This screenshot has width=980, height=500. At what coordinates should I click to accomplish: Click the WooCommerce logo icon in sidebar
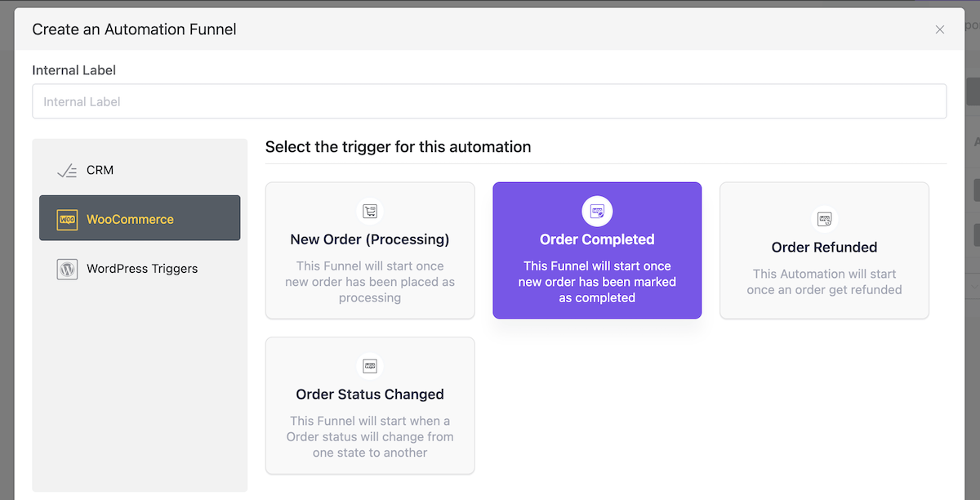(x=67, y=220)
